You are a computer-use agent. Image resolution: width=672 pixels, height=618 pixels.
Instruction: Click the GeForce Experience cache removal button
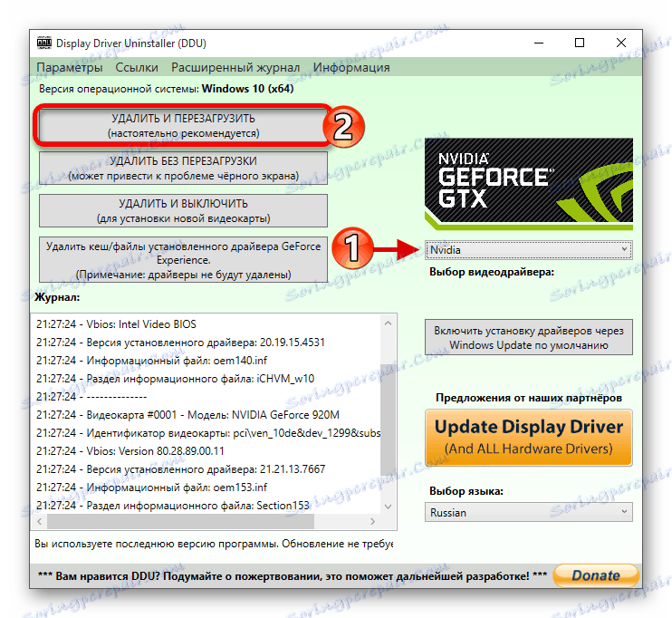tap(183, 260)
